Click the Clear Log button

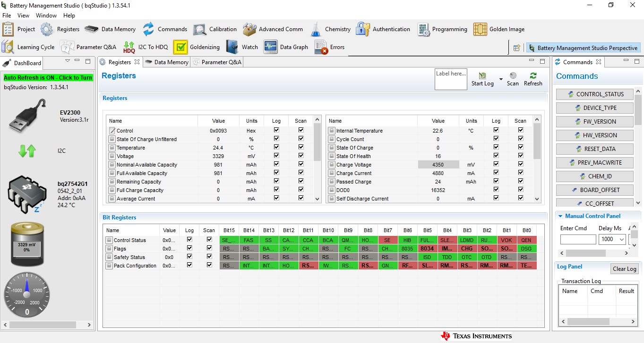pos(624,269)
